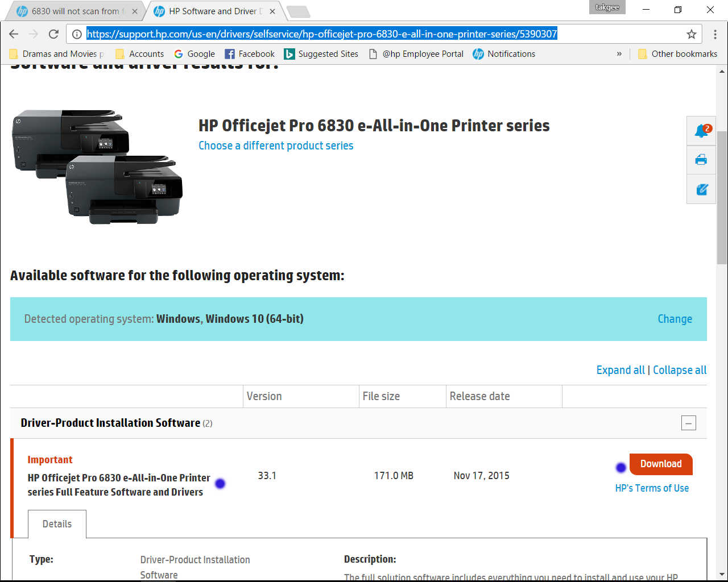The height and width of the screenshot is (582, 728).
Task: Open the @hp Employee Portal bookmark
Action: coord(416,54)
